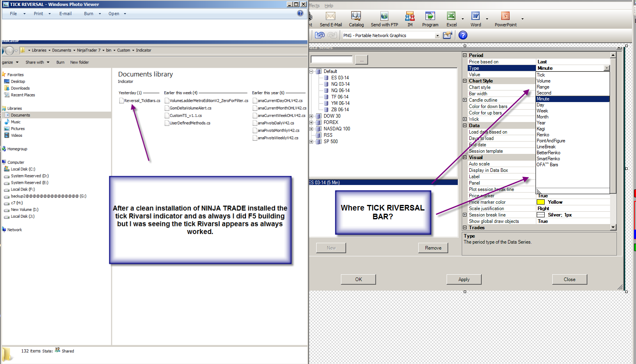Select Renko in the Type list
Image resolution: width=636 pixels, height=364 pixels.
(x=573, y=135)
